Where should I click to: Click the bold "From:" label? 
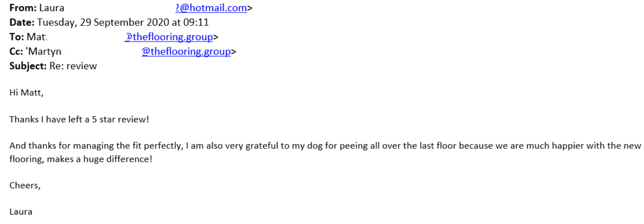point(21,8)
